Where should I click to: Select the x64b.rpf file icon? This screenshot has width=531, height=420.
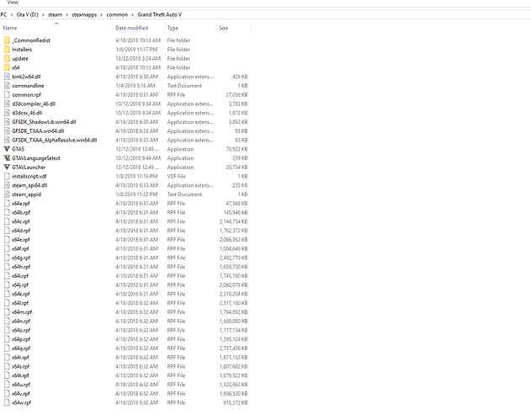[x=7, y=213]
